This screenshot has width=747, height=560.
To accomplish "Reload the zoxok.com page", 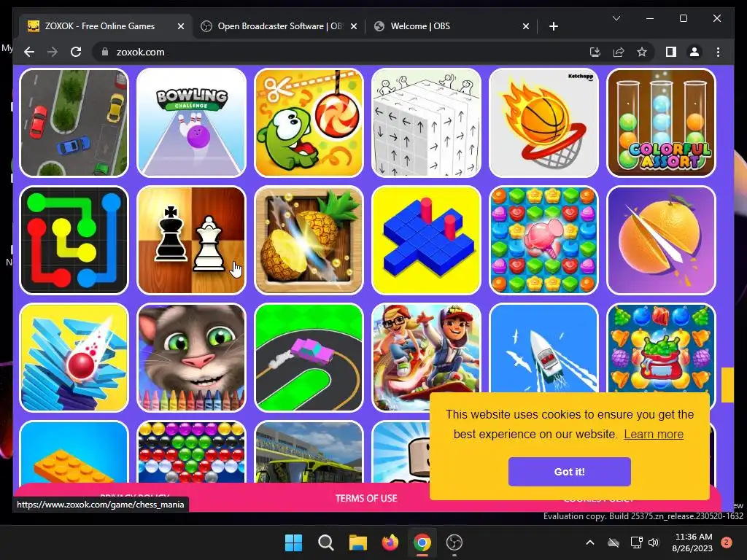I will pyautogui.click(x=76, y=52).
